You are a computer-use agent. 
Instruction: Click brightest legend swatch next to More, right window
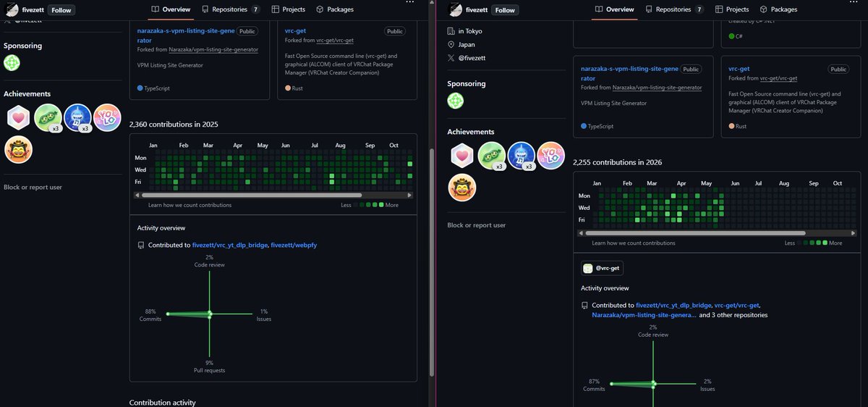(x=825, y=243)
